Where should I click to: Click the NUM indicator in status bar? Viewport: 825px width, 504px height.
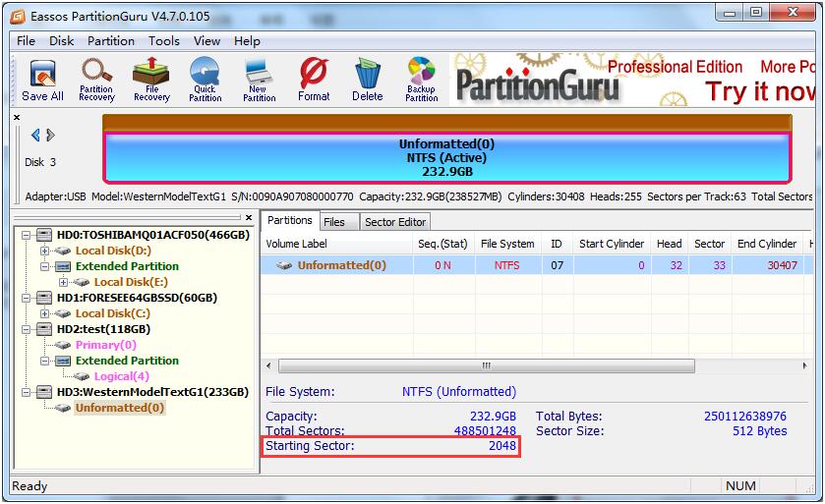coord(740,486)
